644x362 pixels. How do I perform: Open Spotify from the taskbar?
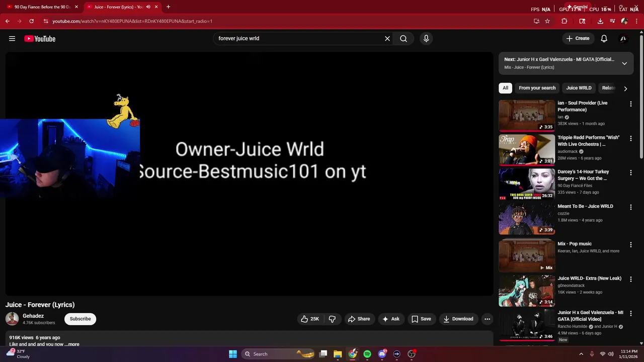pos(367,354)
